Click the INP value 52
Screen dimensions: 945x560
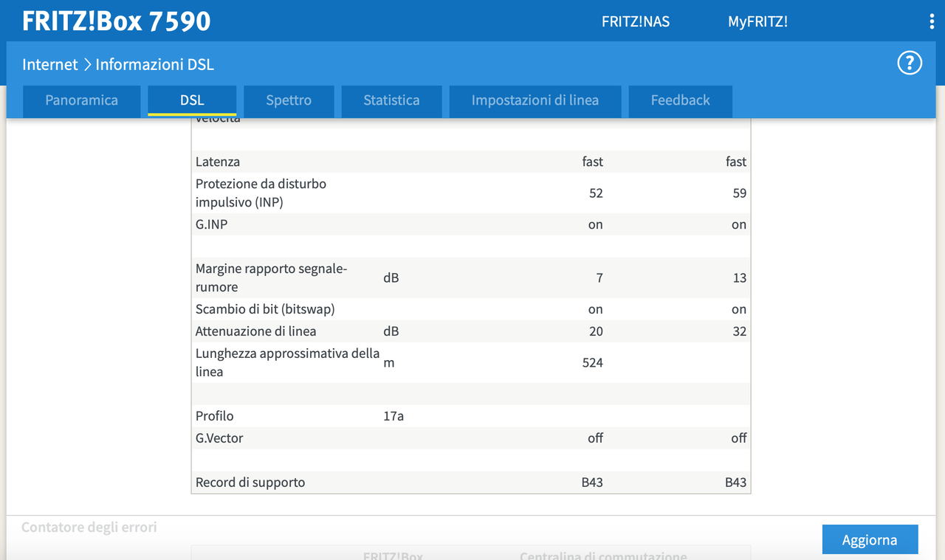tap(596, 193)
